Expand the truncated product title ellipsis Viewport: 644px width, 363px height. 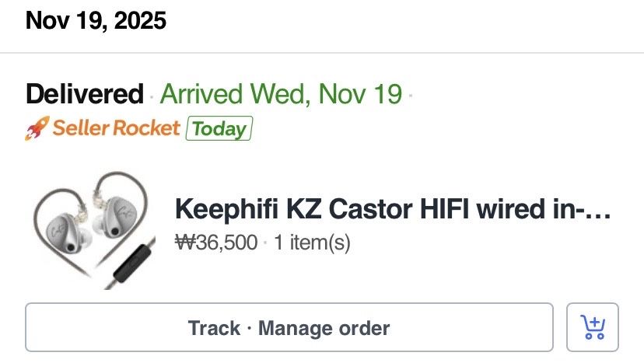click(602, 210)
